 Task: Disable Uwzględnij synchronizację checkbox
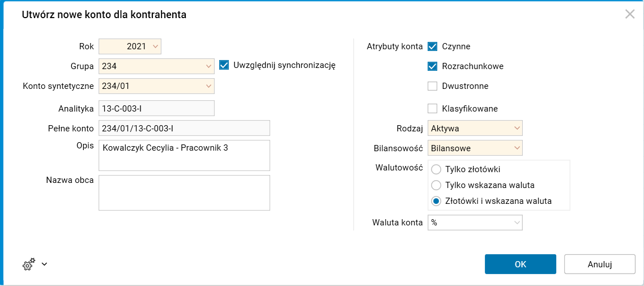pos(224,65)
